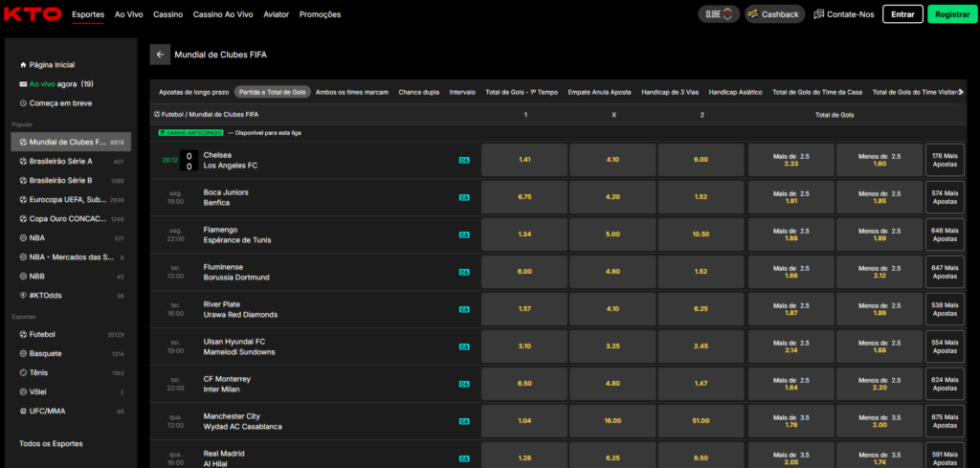Switch to Ao Vivo in top navigation

[x=129, y=14]
